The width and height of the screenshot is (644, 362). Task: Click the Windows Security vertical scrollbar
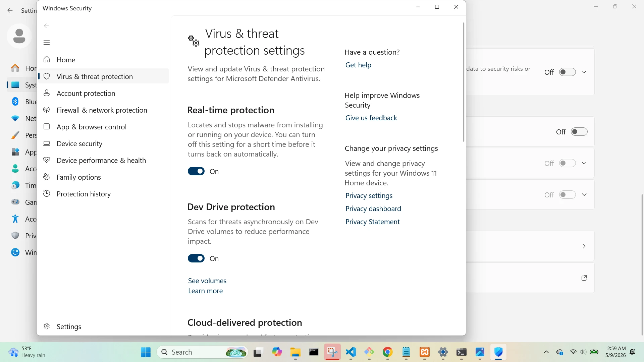[x=464, y=82]
